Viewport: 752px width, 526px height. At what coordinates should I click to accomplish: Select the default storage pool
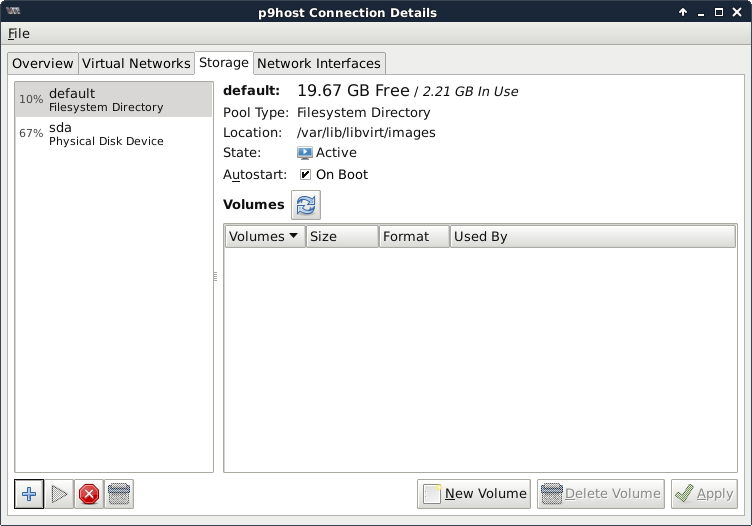click(x=113, y=100)
